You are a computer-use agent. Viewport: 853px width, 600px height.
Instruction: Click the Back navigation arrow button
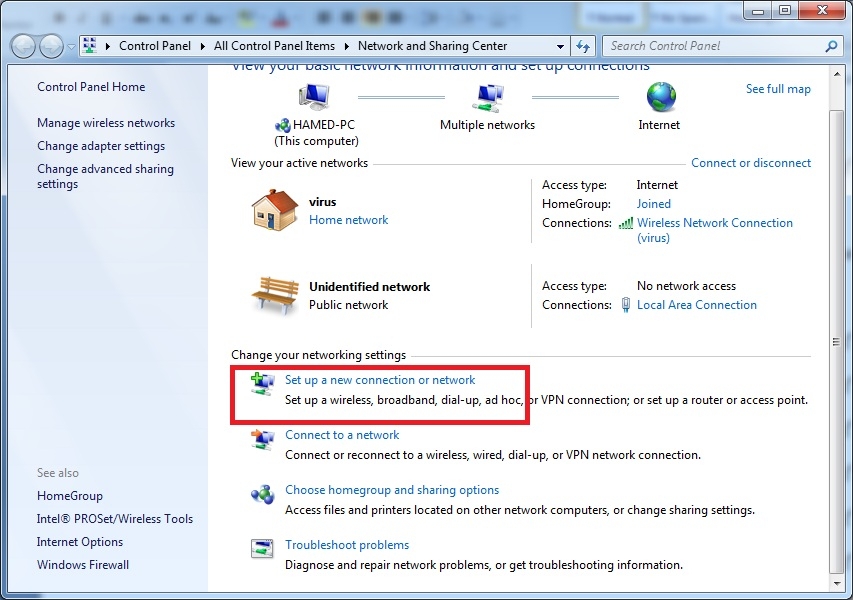tap(23, 47)
